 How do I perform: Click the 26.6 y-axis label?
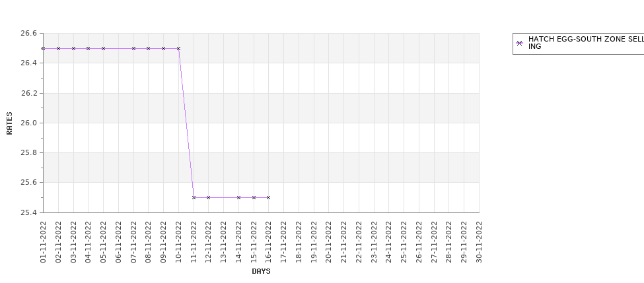29,33
